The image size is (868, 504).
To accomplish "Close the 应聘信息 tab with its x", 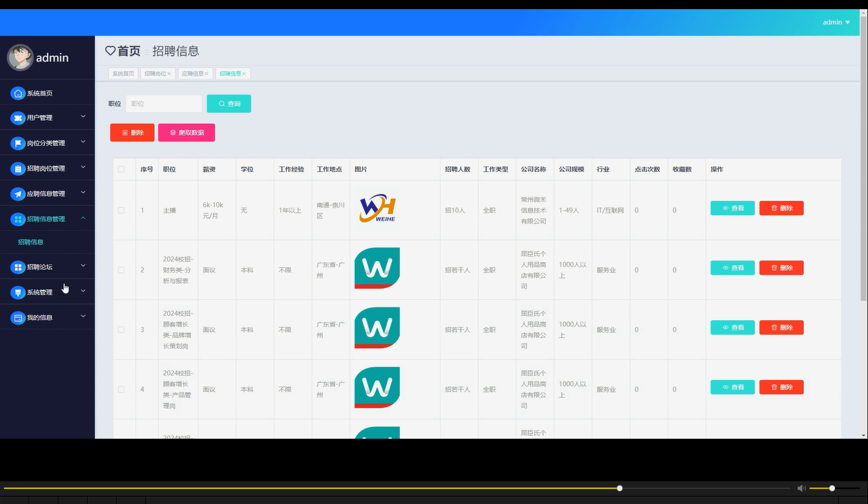I will (x=207, y=74).
